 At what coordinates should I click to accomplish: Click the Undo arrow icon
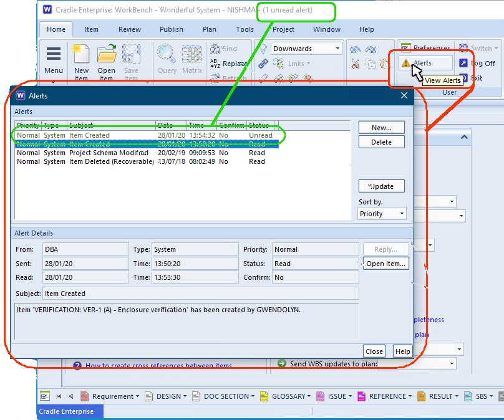(x=355, y=49)
